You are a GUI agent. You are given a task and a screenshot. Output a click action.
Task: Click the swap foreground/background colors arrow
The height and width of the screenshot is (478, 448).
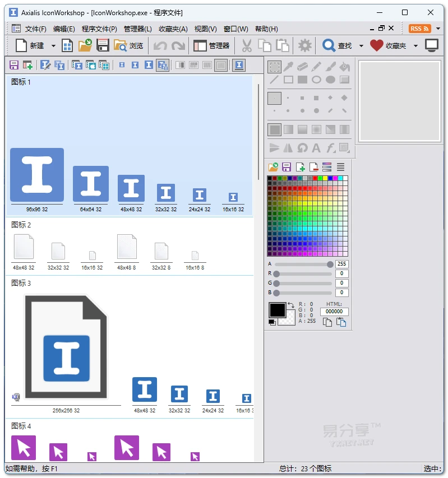[x=290, y=306]
